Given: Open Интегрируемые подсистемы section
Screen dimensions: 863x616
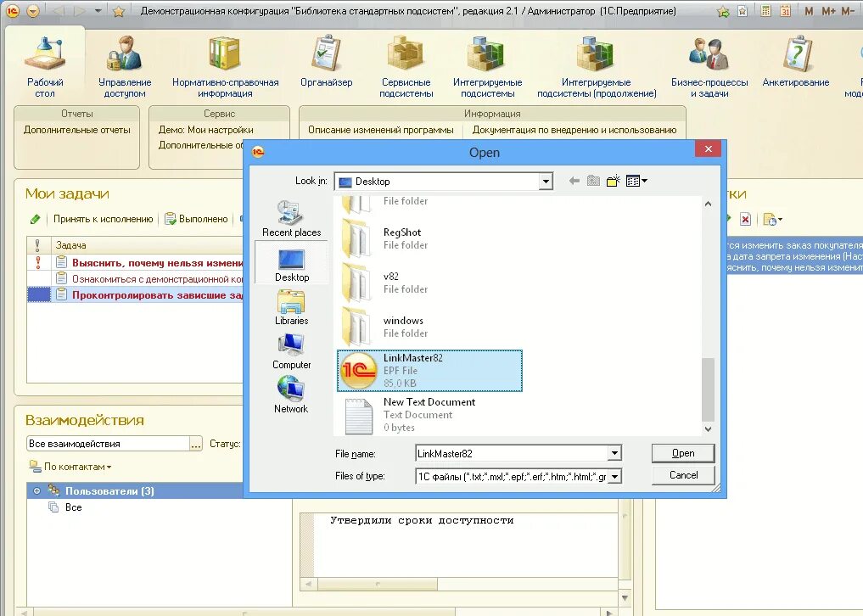Looking at the screenshot, I should pyautogui.click(x=487, y=66).
